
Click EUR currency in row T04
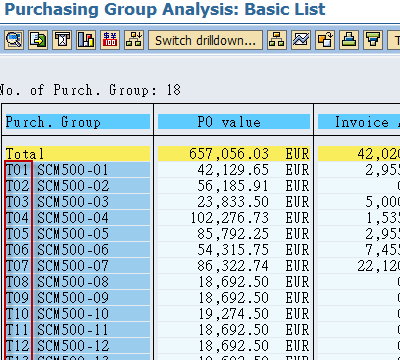pos(297,218)
